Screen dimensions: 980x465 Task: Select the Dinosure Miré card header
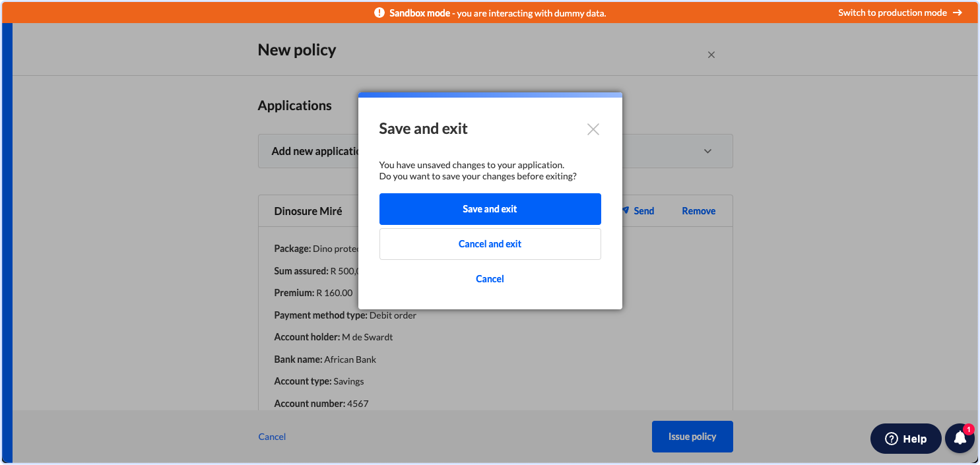(308, 210)
